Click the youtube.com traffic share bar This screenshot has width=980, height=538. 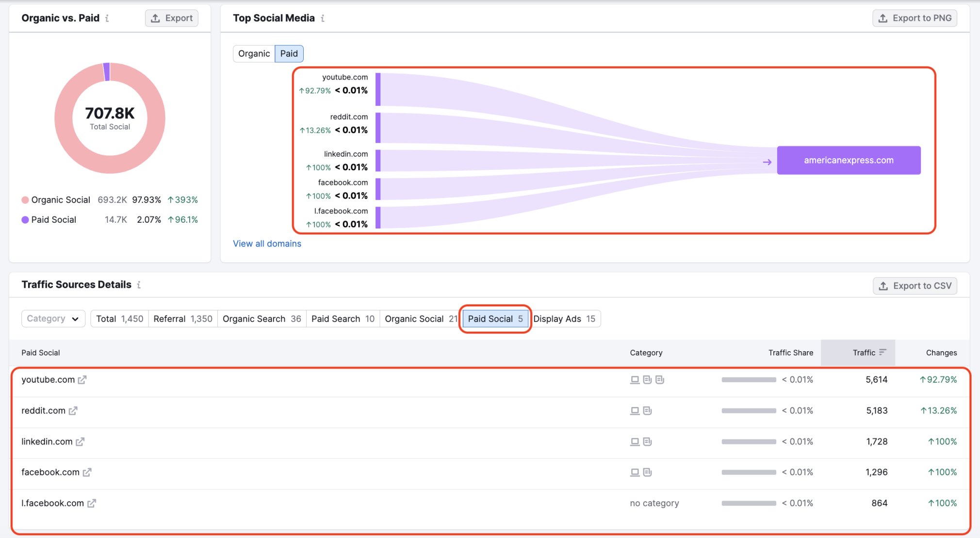coord(749,380)
